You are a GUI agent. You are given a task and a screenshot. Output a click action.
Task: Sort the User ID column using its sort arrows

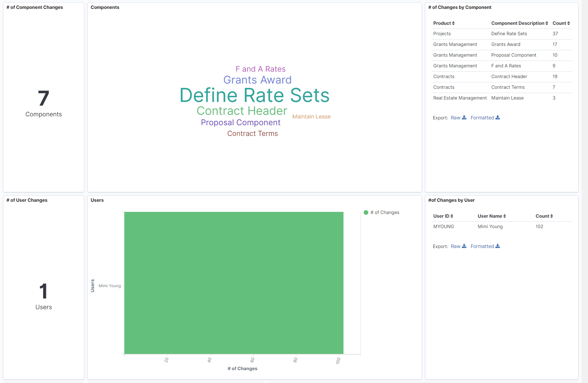coord(452,216)
